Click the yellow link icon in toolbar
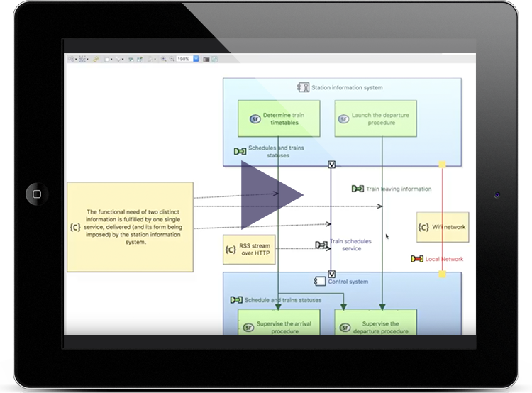The width and height of the screenshot is (532, 393). click(96, 60)
